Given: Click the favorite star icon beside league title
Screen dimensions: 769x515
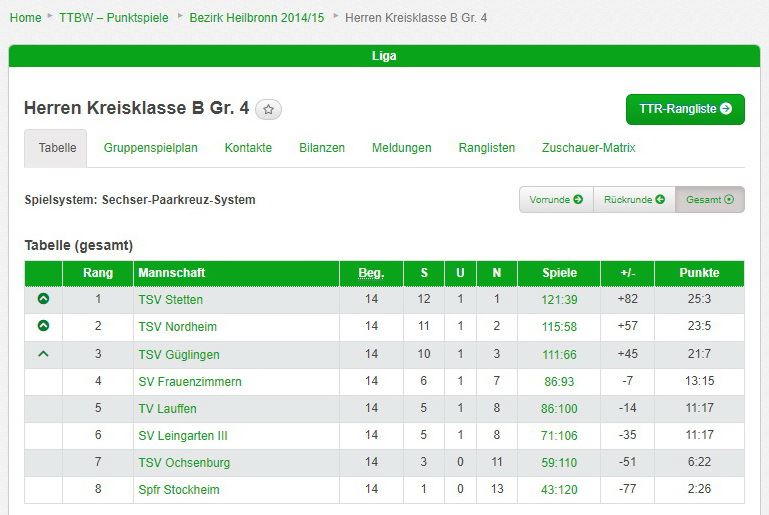Looking at the screenshot, I should [268, 109].
